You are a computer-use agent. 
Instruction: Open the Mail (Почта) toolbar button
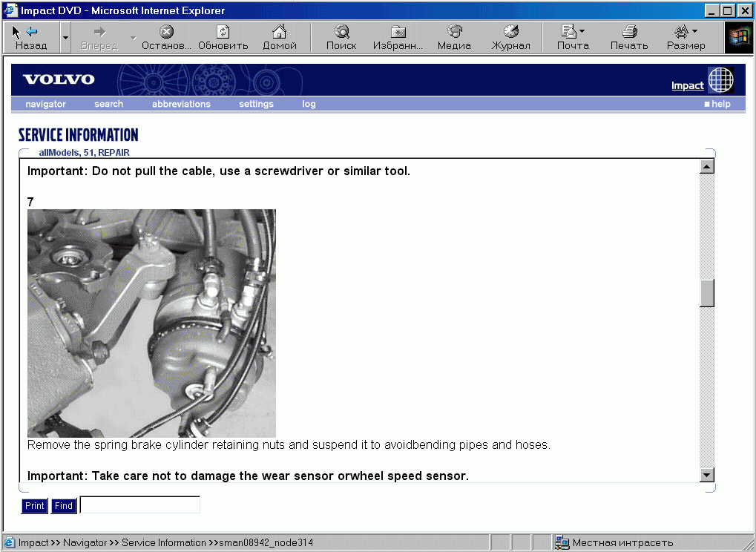[573, 38]
